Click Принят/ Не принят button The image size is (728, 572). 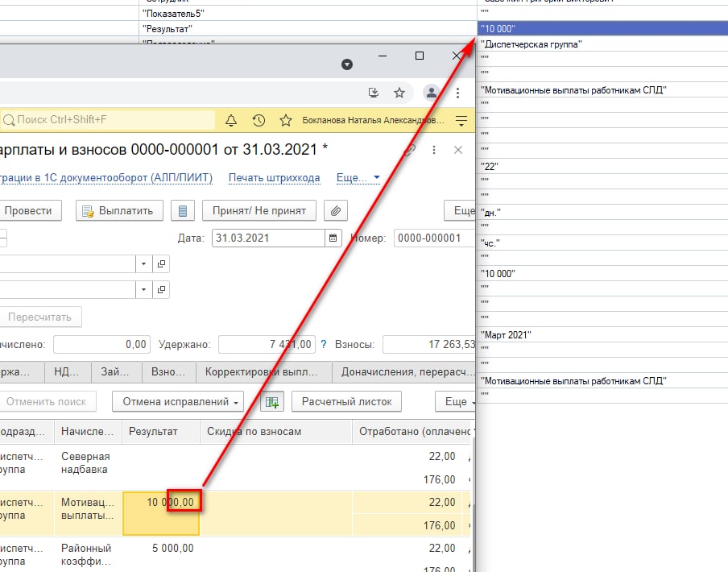coord(259,211)
